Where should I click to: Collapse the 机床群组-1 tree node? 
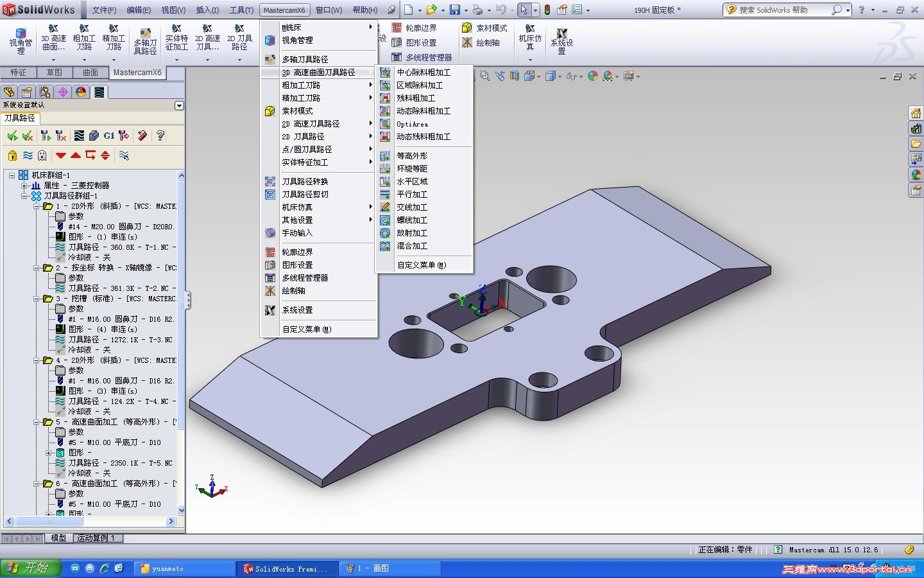tap(12, 175)
